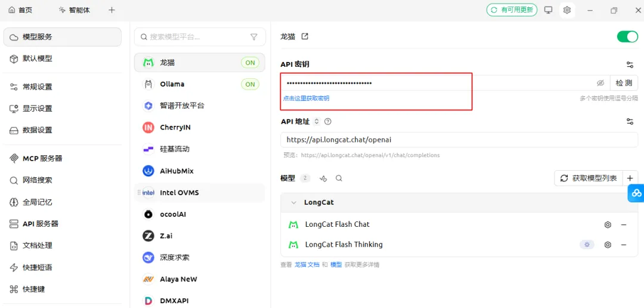Show hidden API key with eye icon

[600, 83]
